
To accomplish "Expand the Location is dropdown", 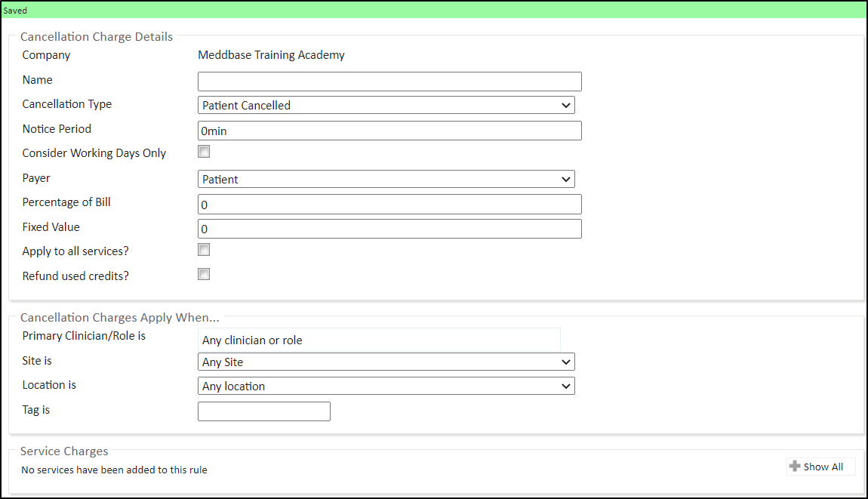I will 386,387.
